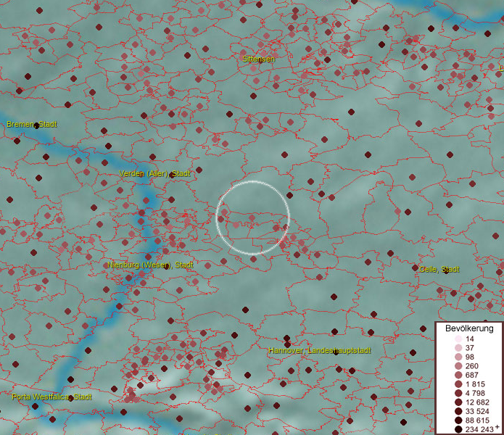Viewport: 504px width, 435px height.
Task: Click the 'Bevölkerung' legend title
Action: tap(469, 328)
